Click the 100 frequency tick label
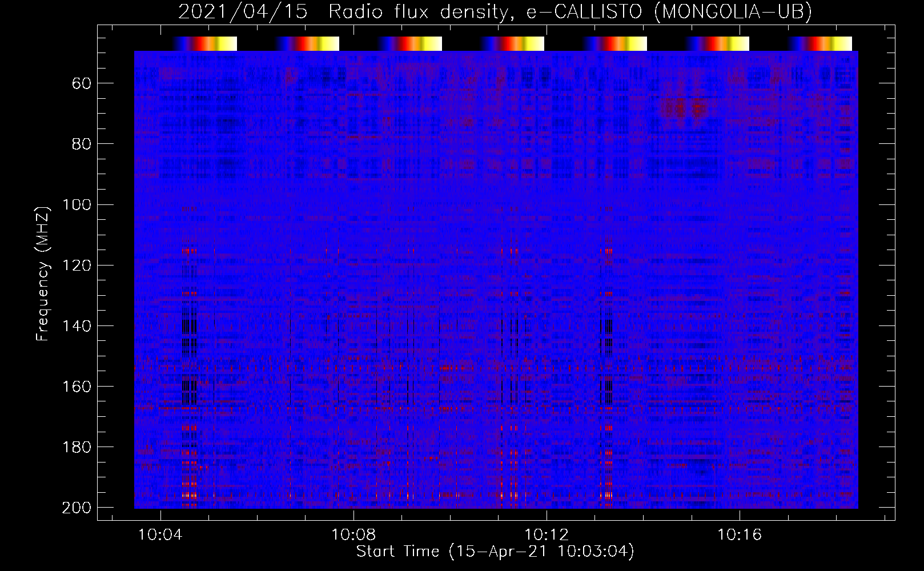The width and height of the screenshot is (924, 571). coord(77,205)
